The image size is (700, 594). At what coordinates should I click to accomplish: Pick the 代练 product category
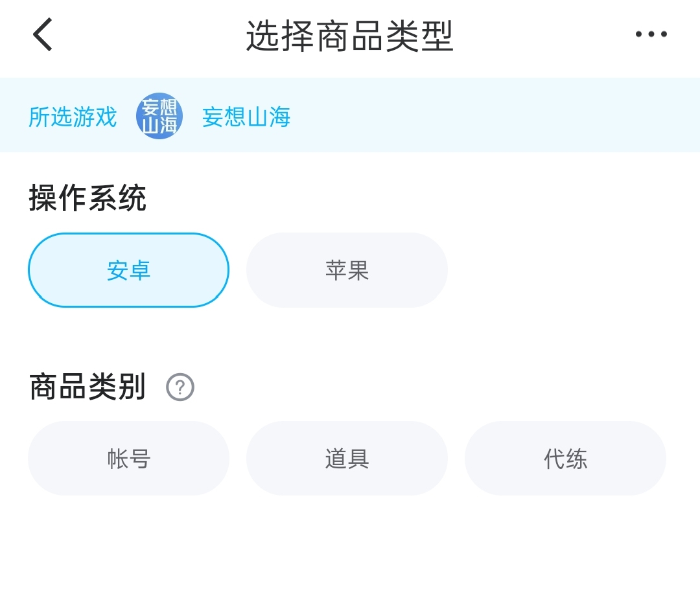[x=565, y=459]
